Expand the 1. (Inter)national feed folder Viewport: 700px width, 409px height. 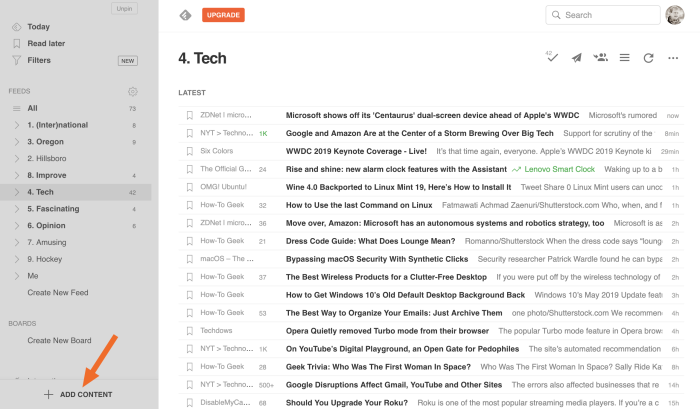17,125
